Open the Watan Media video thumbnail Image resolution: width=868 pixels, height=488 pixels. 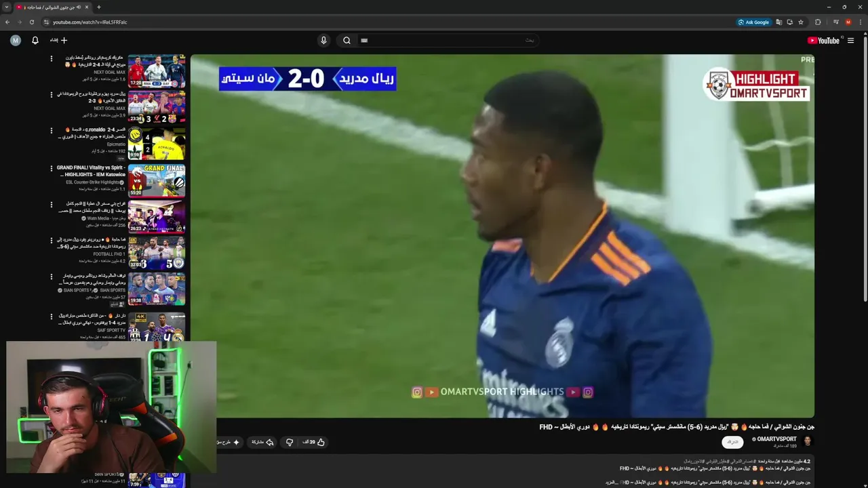(x=157, y=216)
